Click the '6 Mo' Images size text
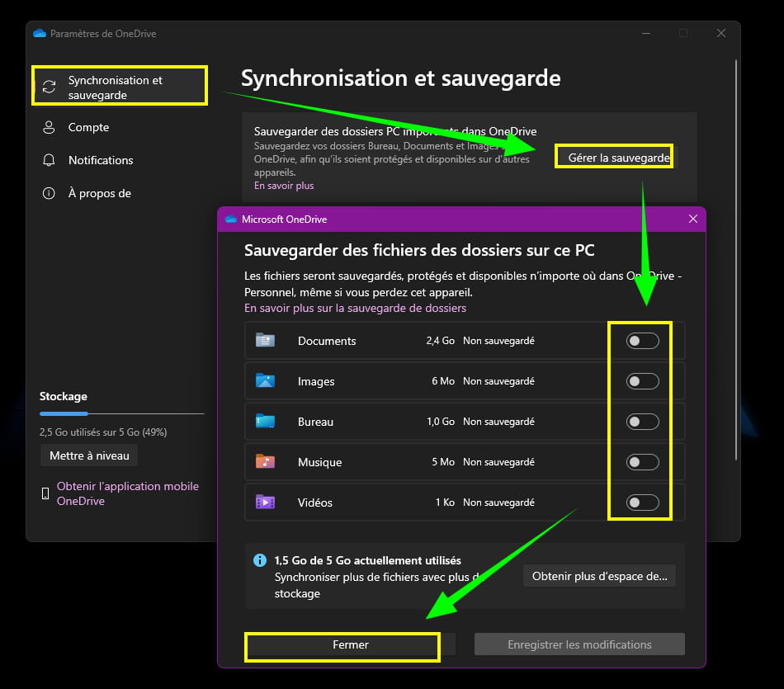 (x=443, y=381)
